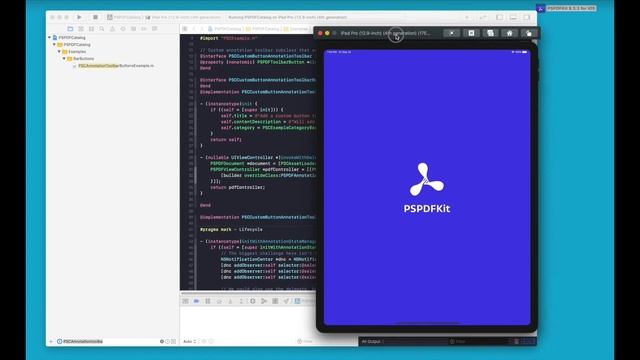
Task: Open the related items editor menu
Action: point(185,29)
